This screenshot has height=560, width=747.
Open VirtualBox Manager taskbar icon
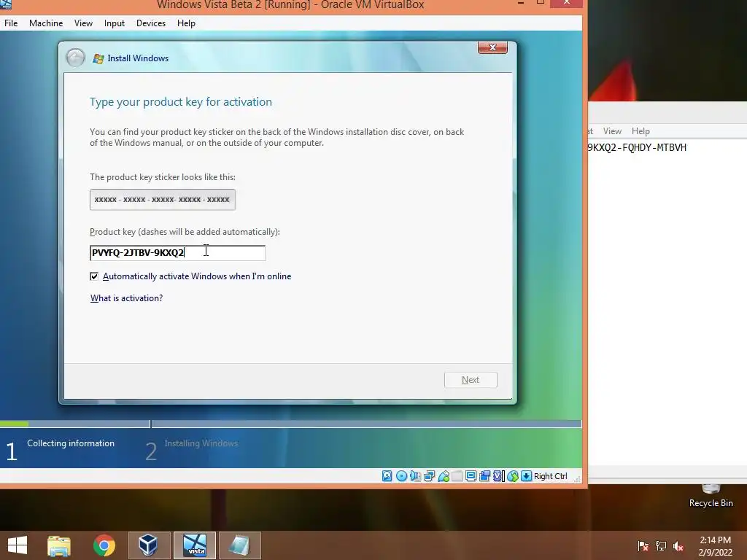149,545
